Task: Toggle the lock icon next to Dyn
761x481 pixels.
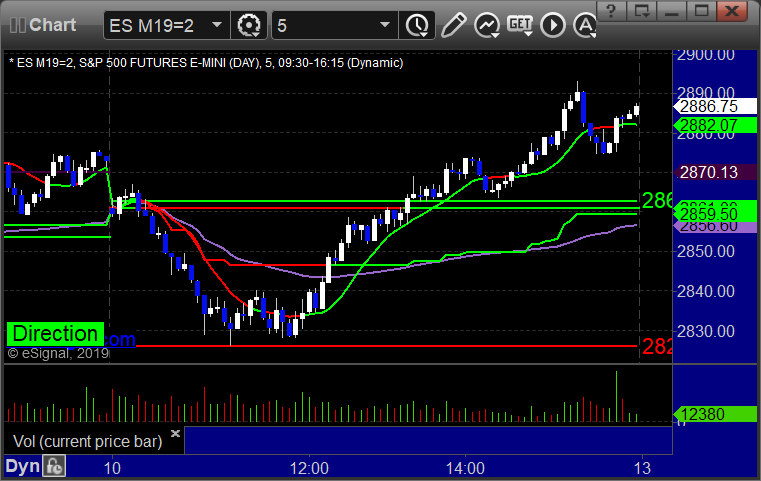Action: (54, 466)
